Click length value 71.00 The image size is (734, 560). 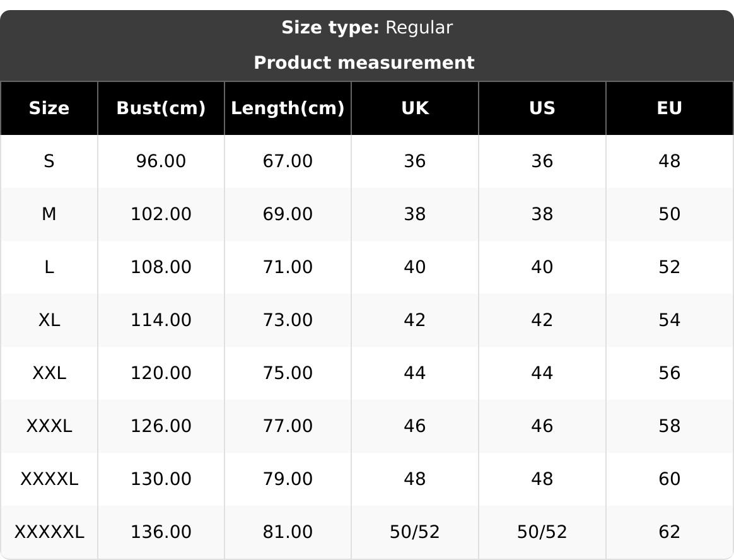pyautogui.click(x=288, y=267)
